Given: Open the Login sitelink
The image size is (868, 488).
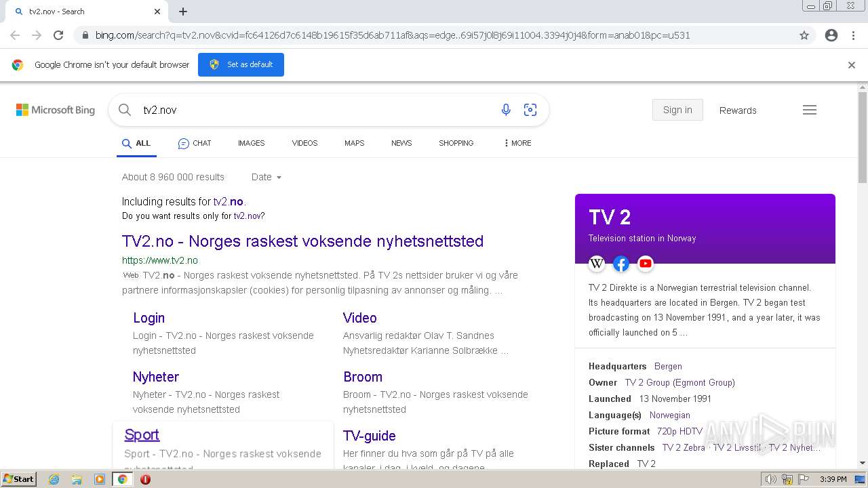Looking at the screenshot, I should [149, 318].
